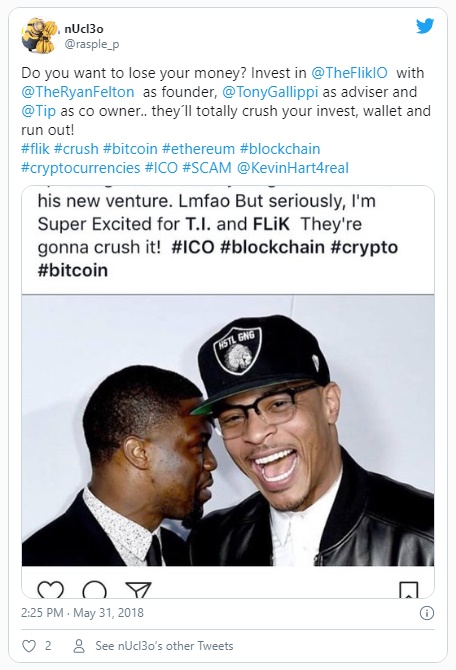Tap the Instagram comment bubble icon
Image resolution: width=456 pixels, height=670 pixels.
tap(94, 590)
